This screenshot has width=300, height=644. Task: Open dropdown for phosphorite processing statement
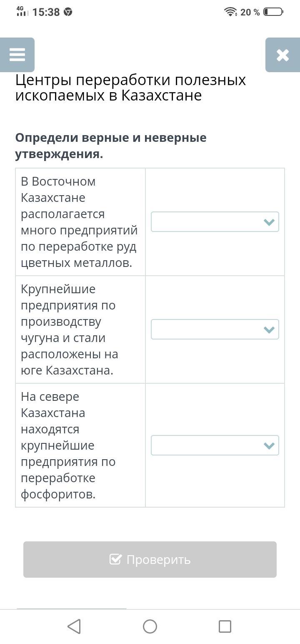(215, 445)
